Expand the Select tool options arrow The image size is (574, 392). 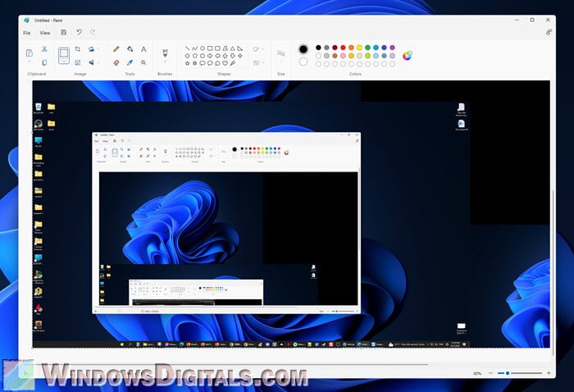pyautogui.click(x=64, y=62)
